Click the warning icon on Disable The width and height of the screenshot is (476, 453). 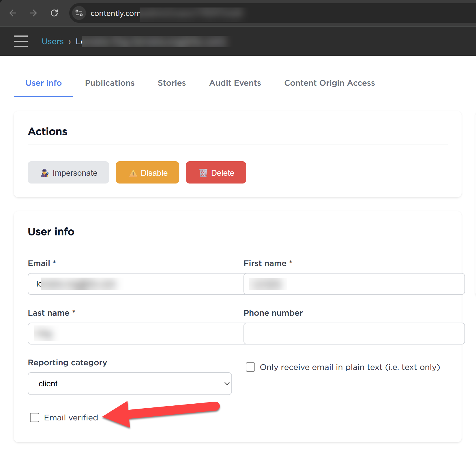coord(133,173)
